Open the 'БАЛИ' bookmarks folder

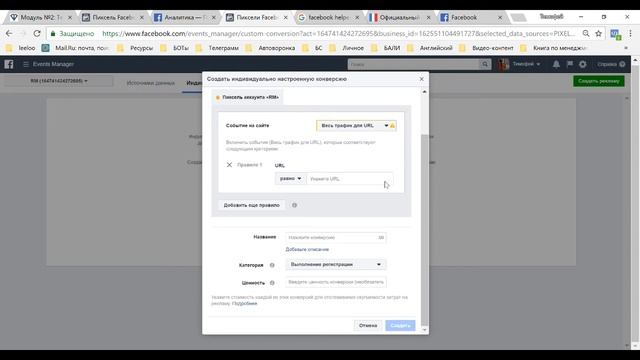[x=386, y=48]
